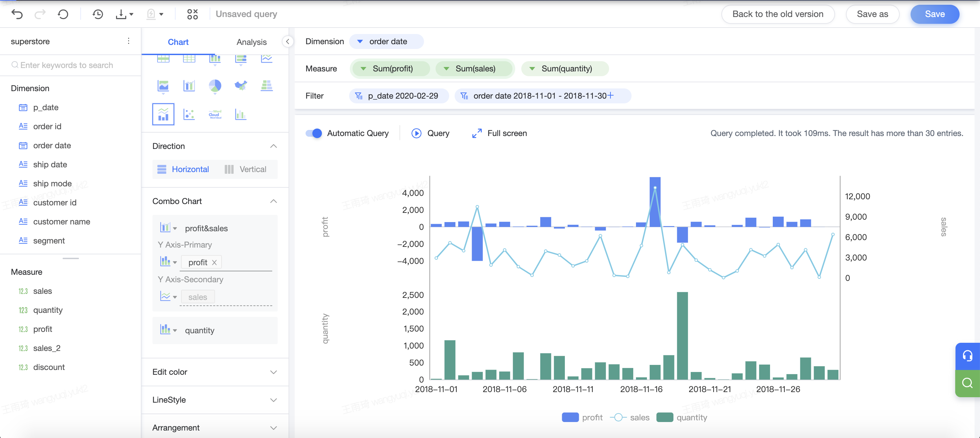Select the area chart icon
Viewport: 980px width, 438px height.
tap(163, 86)
